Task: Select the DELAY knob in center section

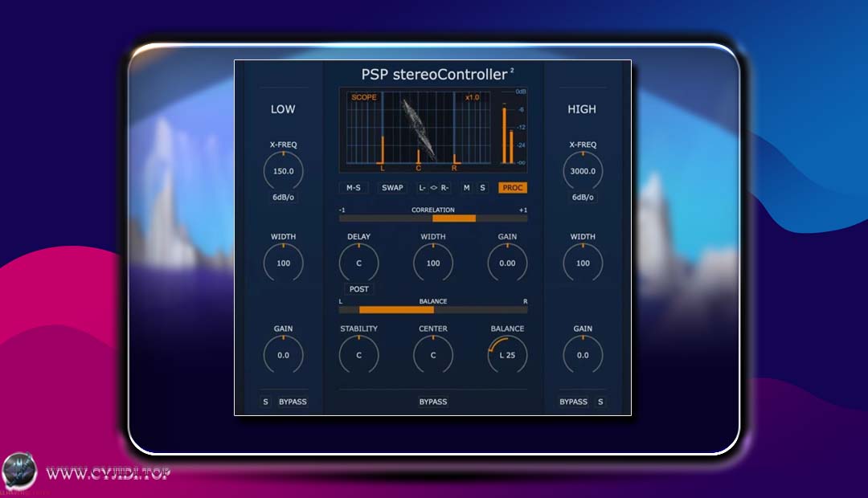Action: [359, 263]
